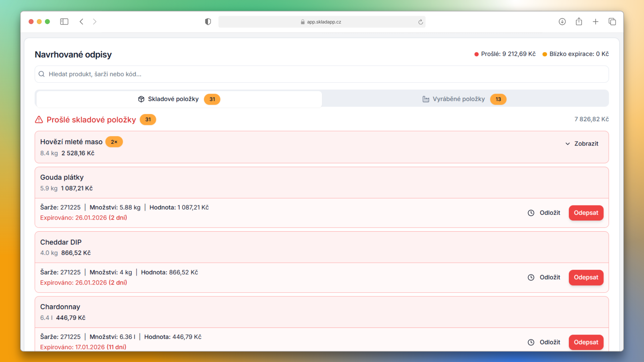The width and height of the screenshot is (644, 362).
Task: Open the downloads icon in toolbar
Action: coord(562,22)
